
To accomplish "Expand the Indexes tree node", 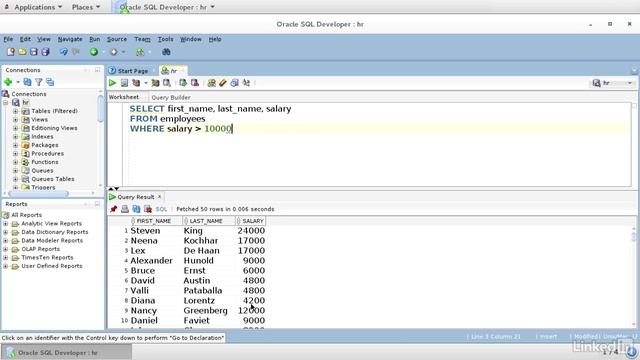I will click(x=16, y=137).
